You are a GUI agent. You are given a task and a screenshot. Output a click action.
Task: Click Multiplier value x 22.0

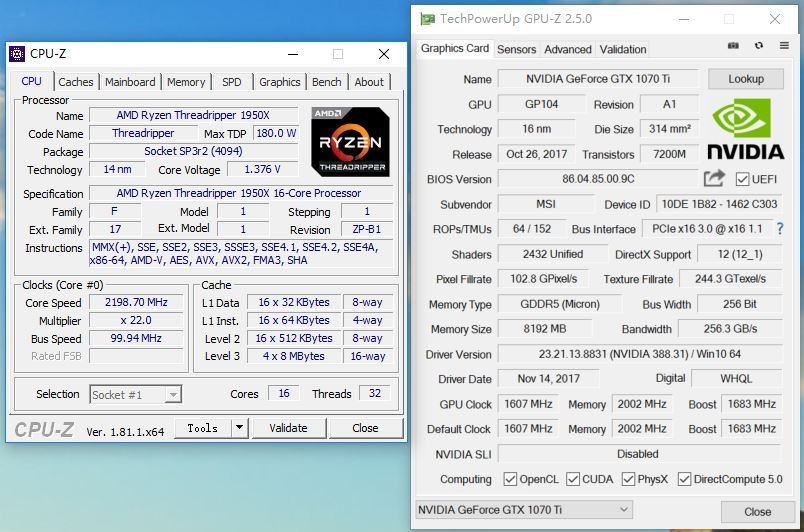136,320
